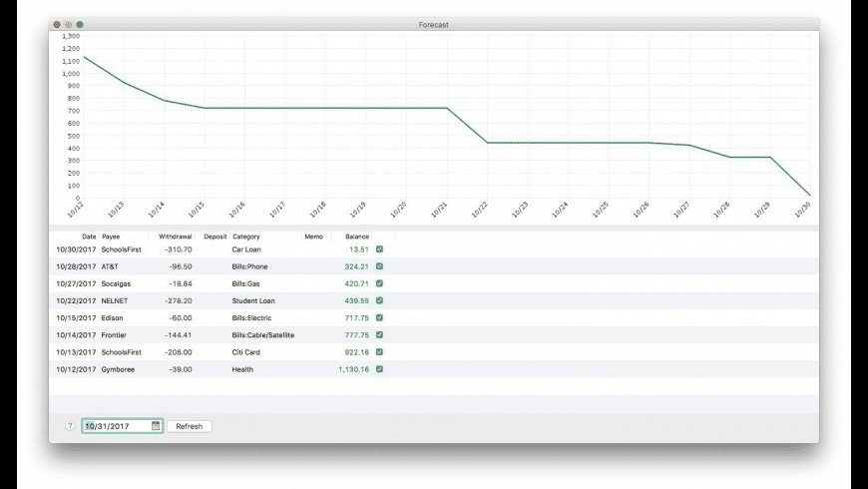Click the Payee column header
Image resolution: width=868 pixels, height=489 pixels.
[112, 237]
